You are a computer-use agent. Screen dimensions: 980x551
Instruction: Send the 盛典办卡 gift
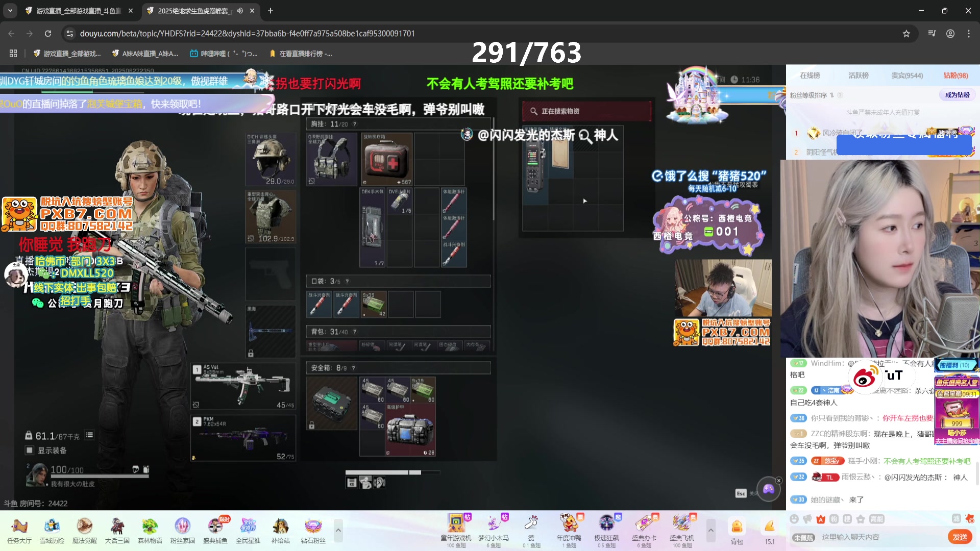coord(644,531)
